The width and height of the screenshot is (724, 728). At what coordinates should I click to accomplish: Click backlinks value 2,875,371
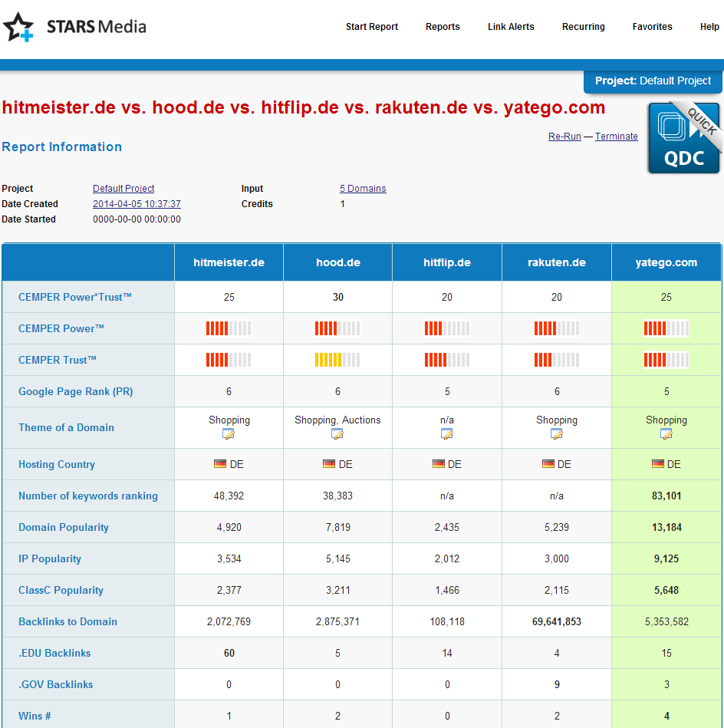pos(337,621)
